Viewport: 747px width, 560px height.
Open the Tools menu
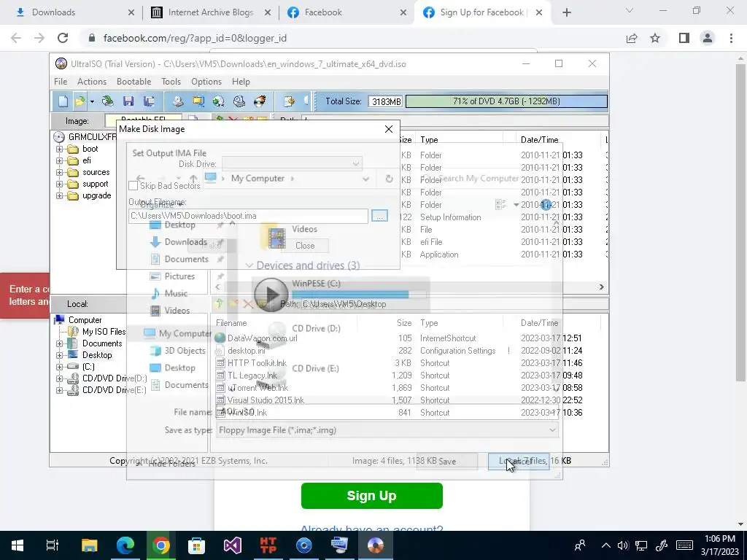click(171, 82)
